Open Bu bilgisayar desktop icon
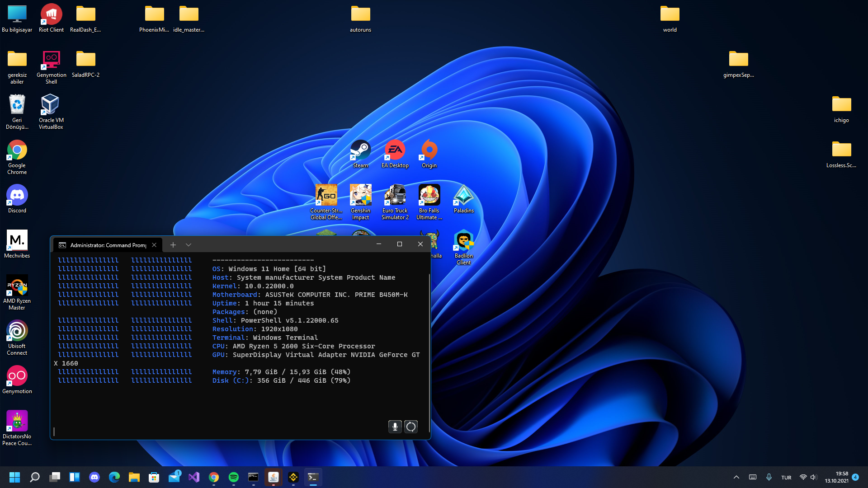The width and height of the screenshot is (868, 488). pos(17,18)
